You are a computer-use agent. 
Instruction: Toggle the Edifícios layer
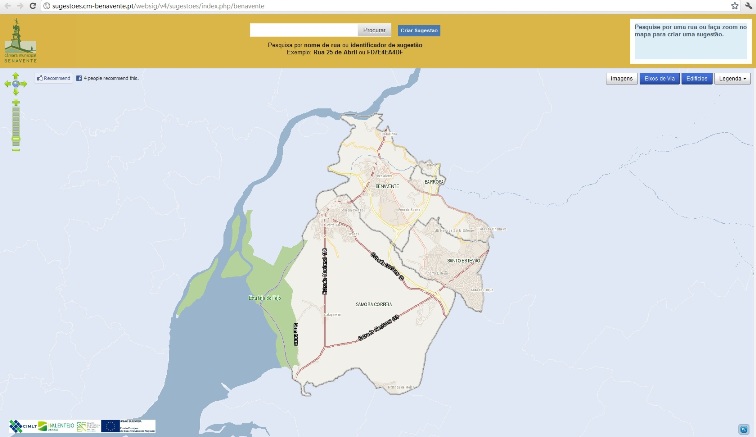pos(697,78)
